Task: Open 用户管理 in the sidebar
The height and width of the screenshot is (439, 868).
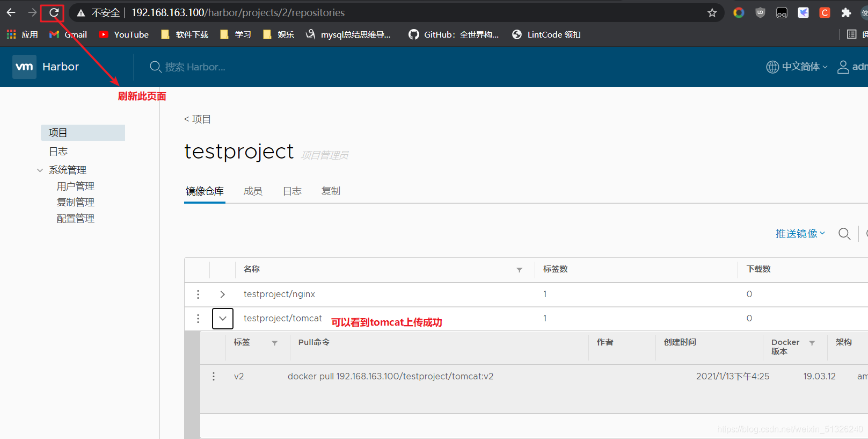Action: (76, 186)
